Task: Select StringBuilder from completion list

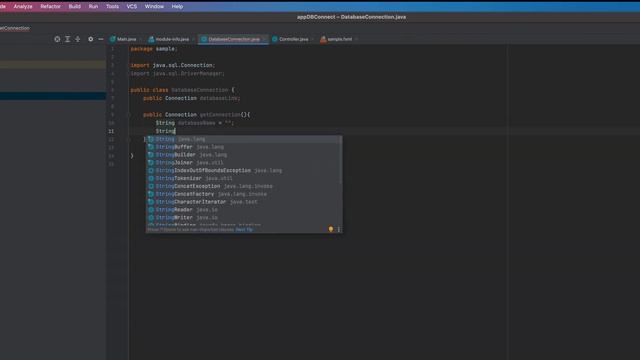Action: tap(244, 155)
